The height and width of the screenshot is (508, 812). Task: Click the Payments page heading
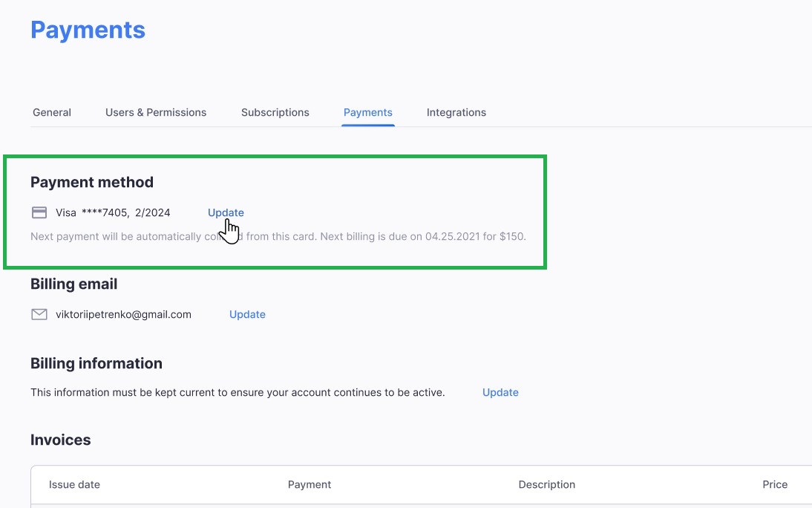[x=88, y=30]
